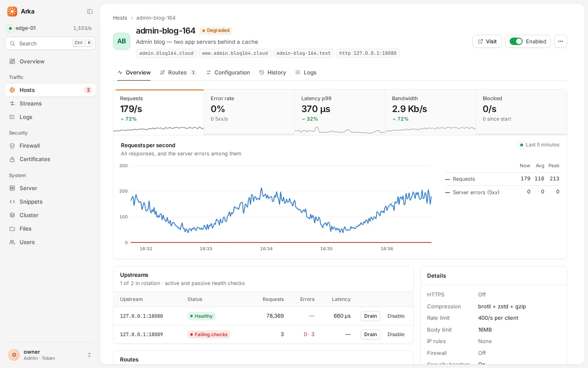Disable upstream 127.0.0.1:18089
Image resolution: width=588 pixels, height=368 pixels.
pos(396,334)
